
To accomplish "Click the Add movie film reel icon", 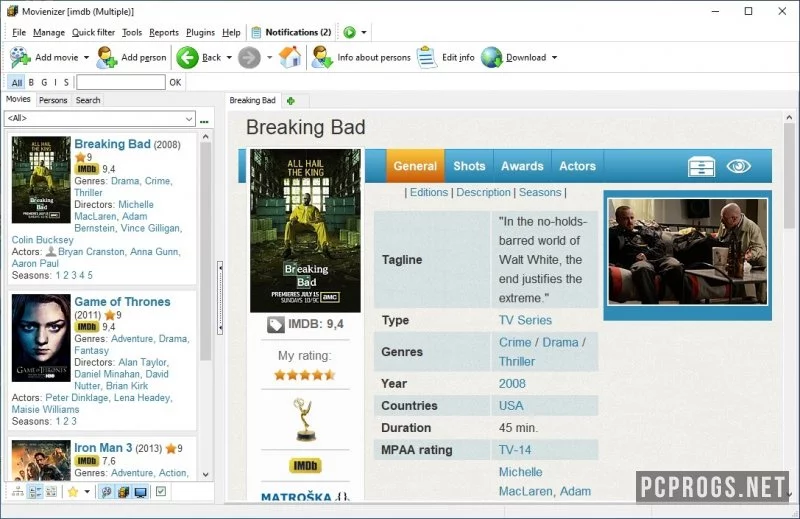I will [20, 57].
